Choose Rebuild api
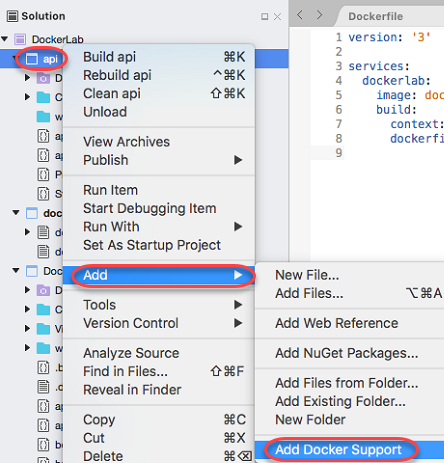Viewport: 444px width, 463px height. point(159,75)
